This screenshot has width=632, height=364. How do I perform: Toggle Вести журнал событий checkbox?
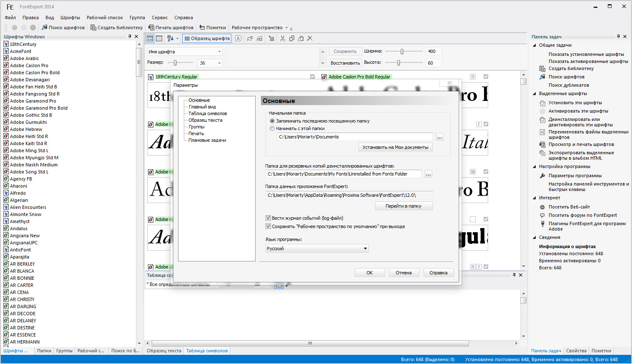(268, 218)
